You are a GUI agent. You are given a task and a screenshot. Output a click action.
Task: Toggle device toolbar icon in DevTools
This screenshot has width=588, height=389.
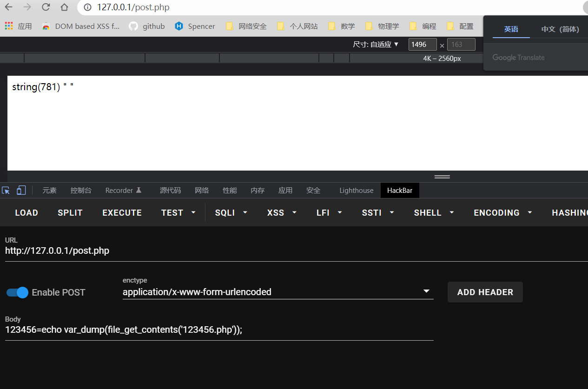click(21, 190)
